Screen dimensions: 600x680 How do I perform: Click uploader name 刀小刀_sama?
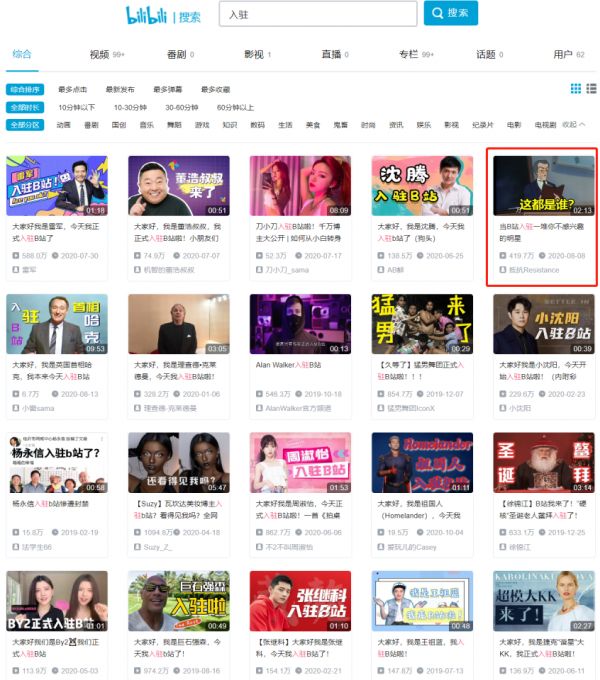289,270
